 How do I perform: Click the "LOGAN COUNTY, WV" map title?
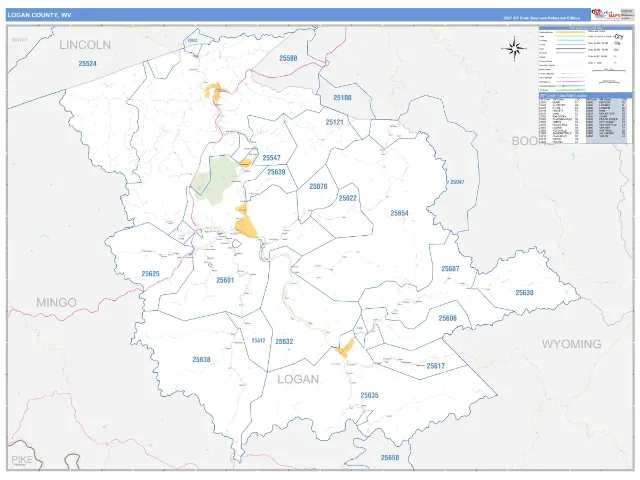pos(39,15)
